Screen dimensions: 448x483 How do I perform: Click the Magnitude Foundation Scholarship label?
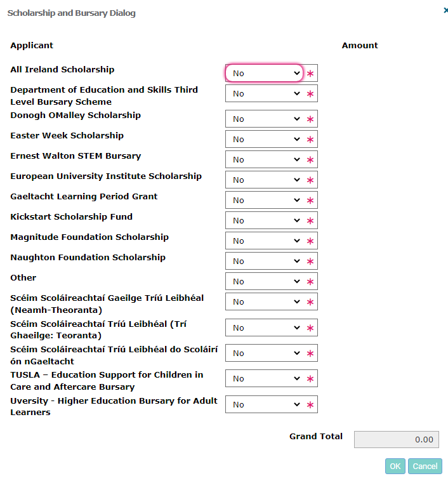click(x=89, y=237)
